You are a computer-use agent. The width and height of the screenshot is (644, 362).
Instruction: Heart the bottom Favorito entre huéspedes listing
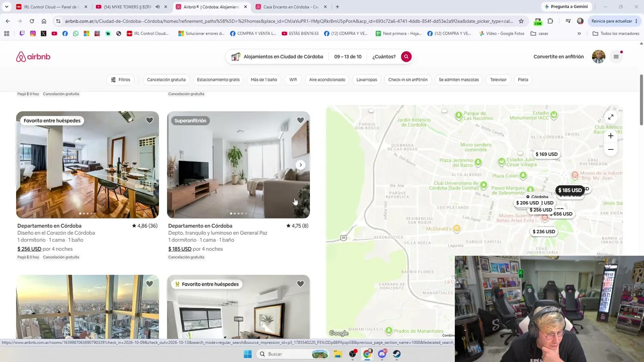coord(300,284)
